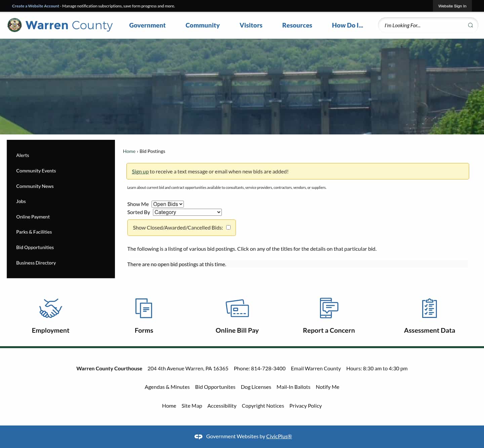Open the Accessibility page from footer

222,406
